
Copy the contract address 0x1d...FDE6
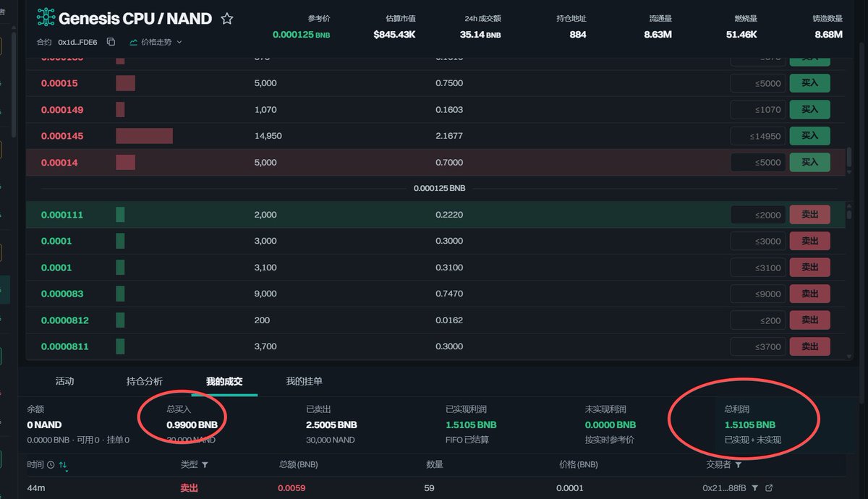coord(111,42)
